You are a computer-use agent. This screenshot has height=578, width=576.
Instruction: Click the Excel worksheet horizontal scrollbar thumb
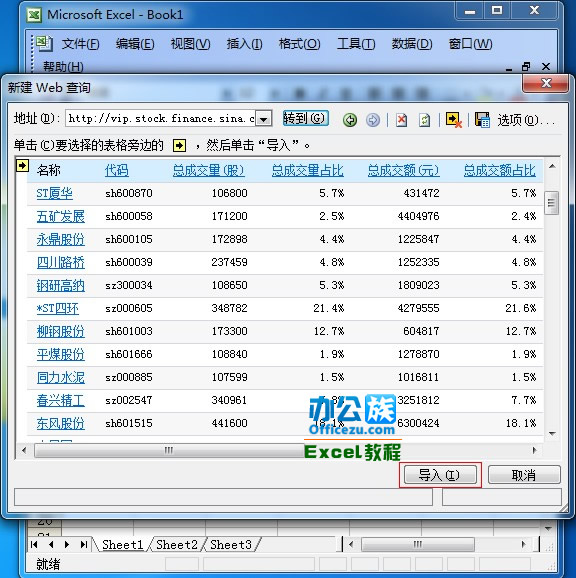click(x=418, y=544)
